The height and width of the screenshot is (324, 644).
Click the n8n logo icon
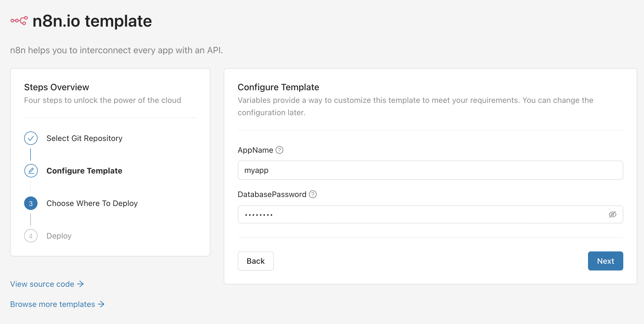pos(19,21)
